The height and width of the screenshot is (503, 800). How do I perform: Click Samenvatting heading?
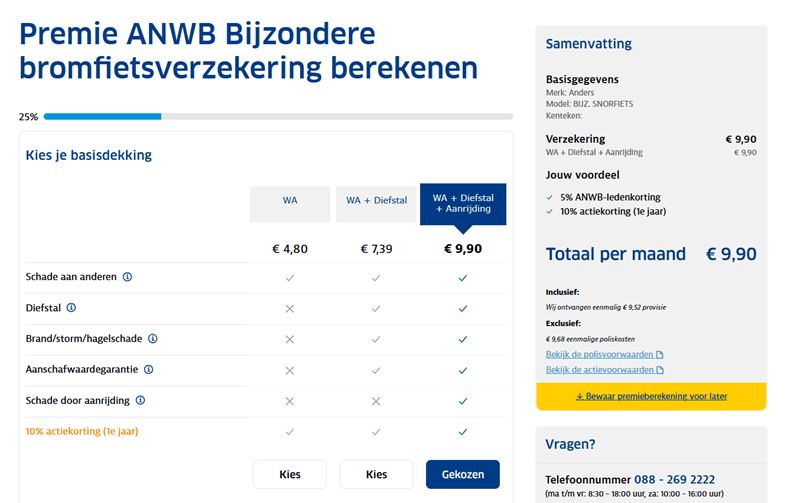[x=589, y=44]
